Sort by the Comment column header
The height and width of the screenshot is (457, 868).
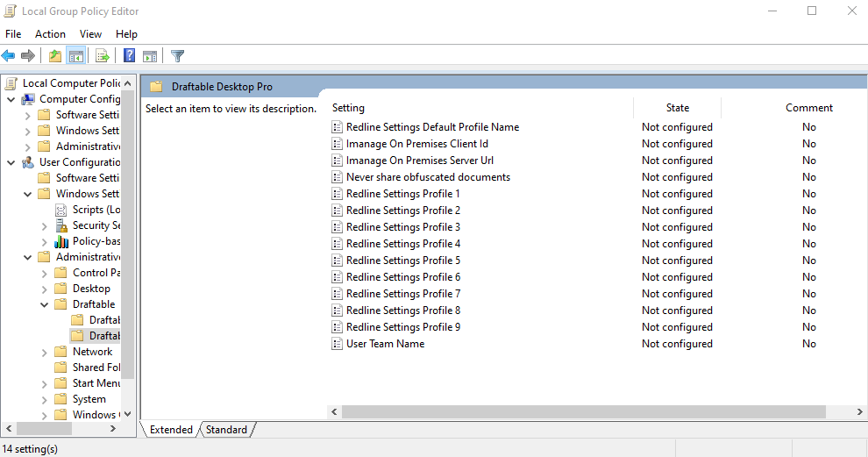(x=808, y=108)
